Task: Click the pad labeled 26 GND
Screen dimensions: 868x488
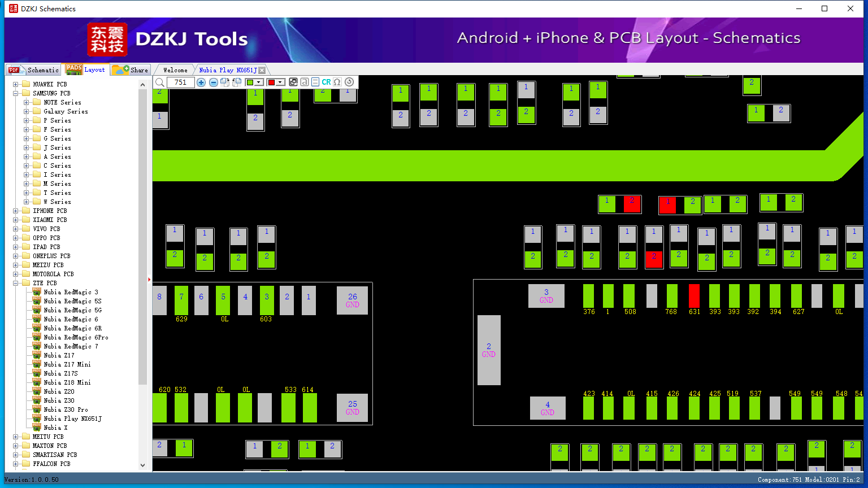Action: pyautogui.click(x=352, y=300)
